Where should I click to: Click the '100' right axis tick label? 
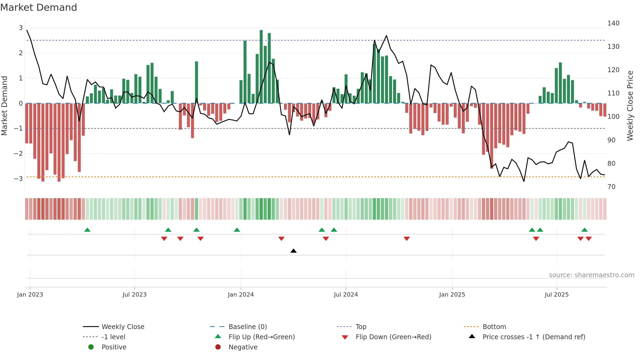tap(613, 117)
